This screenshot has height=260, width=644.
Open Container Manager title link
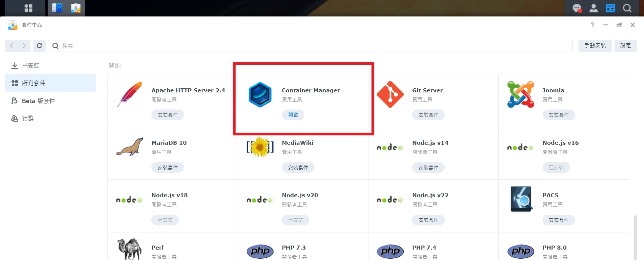pos(311,90)
